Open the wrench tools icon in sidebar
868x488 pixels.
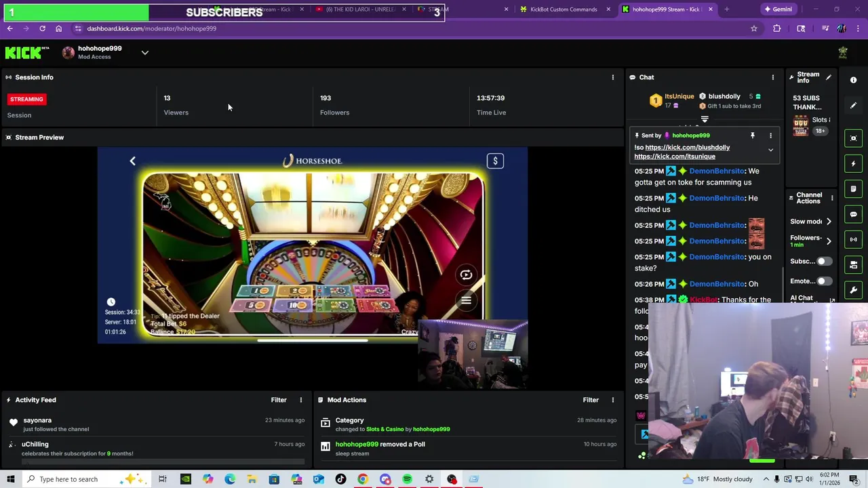click(853, 290)
